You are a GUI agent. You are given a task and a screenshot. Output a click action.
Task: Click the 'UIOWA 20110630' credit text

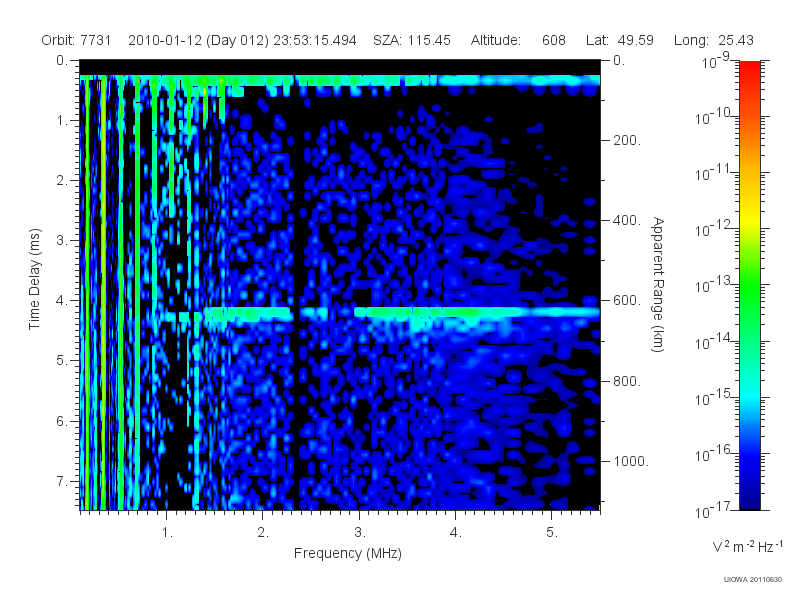753,579
